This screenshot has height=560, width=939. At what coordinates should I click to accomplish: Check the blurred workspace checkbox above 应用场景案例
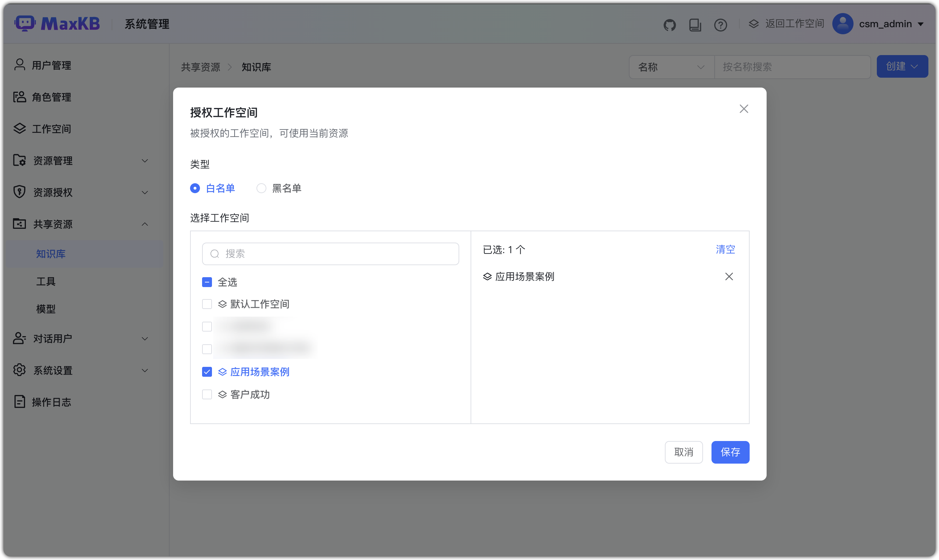[x=207, y=350]
